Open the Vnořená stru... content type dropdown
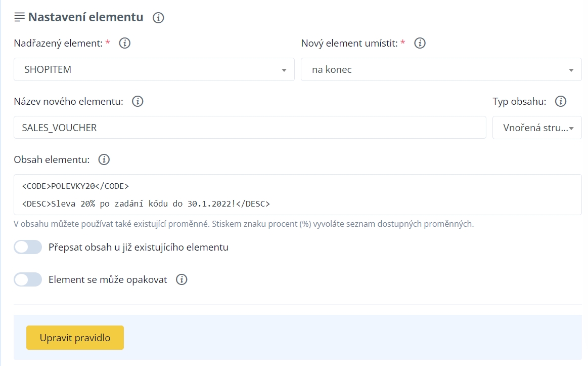Viewport: 588px width, 366px height. click(x=537, y=128)
